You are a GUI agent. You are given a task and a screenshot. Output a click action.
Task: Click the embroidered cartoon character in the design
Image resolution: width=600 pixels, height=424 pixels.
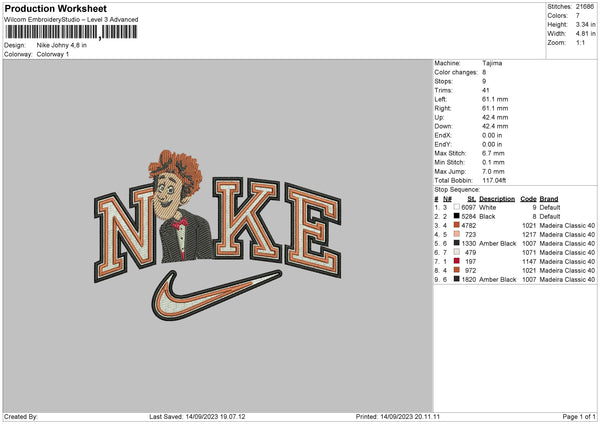pyautogui.click(x=180, y=207)
